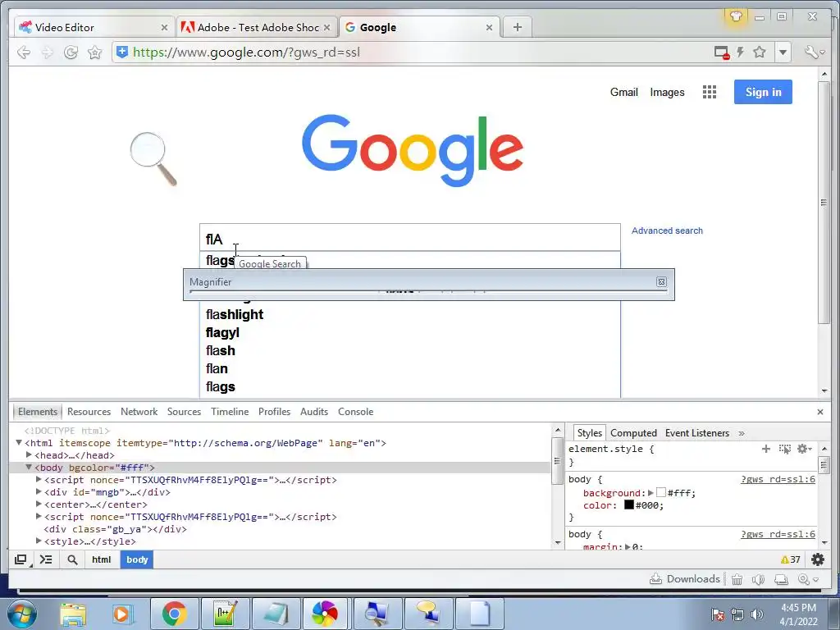Image resolution: width=840 pixels, height=630 pixels.
Task: Expand the center node
Action: coord(39,504)
